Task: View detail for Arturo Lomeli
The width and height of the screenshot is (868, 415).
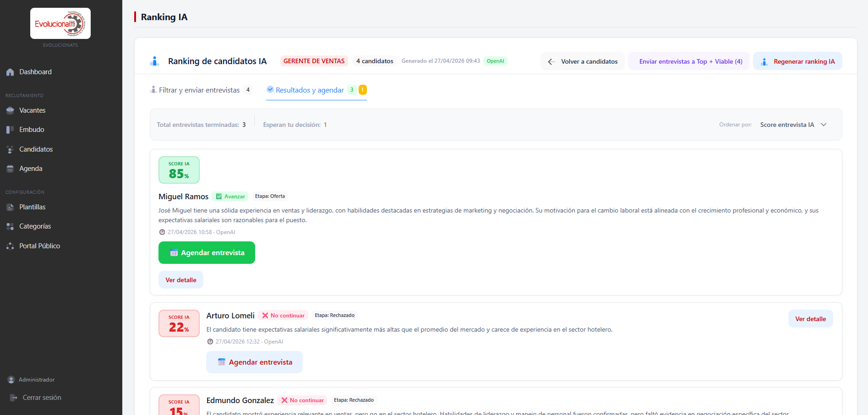Action: (811, 319)
